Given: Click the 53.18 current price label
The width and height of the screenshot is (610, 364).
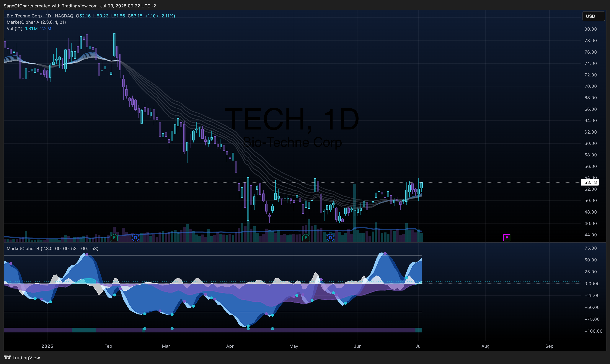Looking at the screenshot, I should [x=590, y=182].
